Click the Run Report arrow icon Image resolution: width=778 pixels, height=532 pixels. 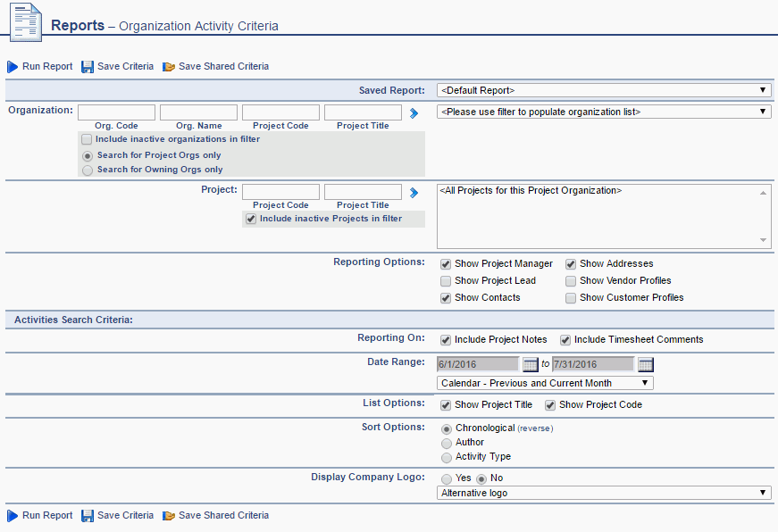click(12, 66)
